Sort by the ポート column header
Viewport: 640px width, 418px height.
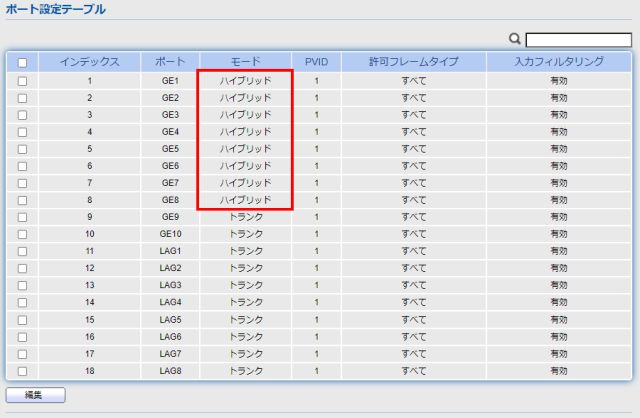[x=170, y=62]
